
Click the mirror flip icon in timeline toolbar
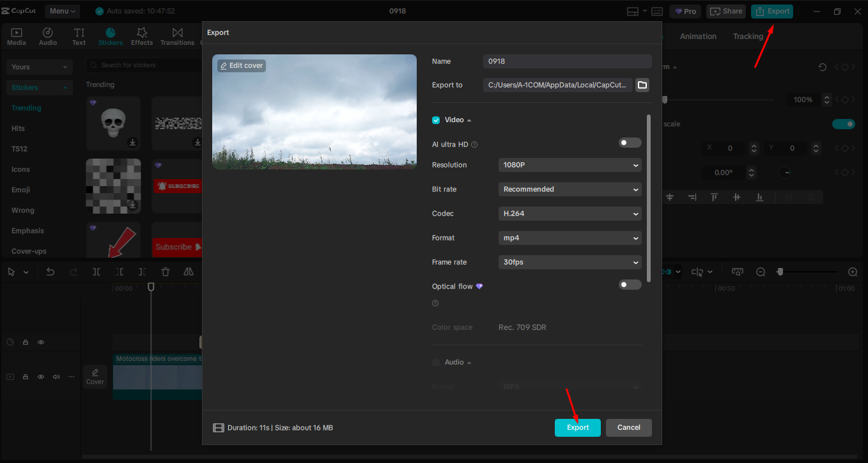tap(189, 272)
